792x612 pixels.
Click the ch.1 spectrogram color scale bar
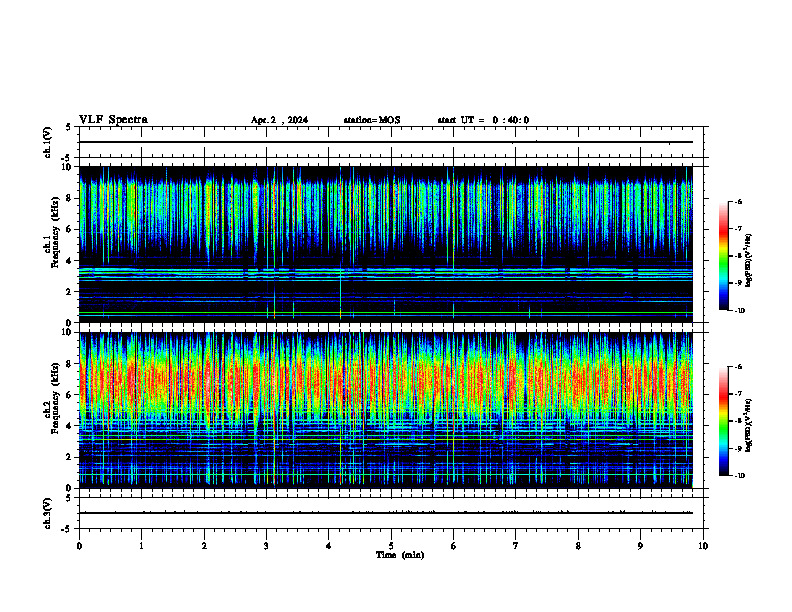tap(723, 256)
